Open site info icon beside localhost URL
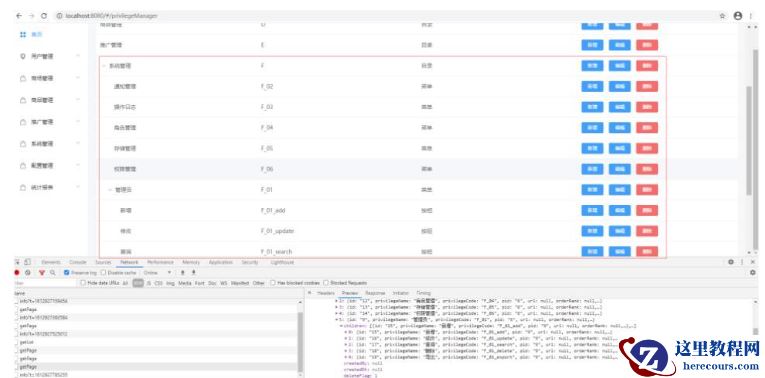Image resolution: width=765 pixels, height=378 pixels. 60,16
